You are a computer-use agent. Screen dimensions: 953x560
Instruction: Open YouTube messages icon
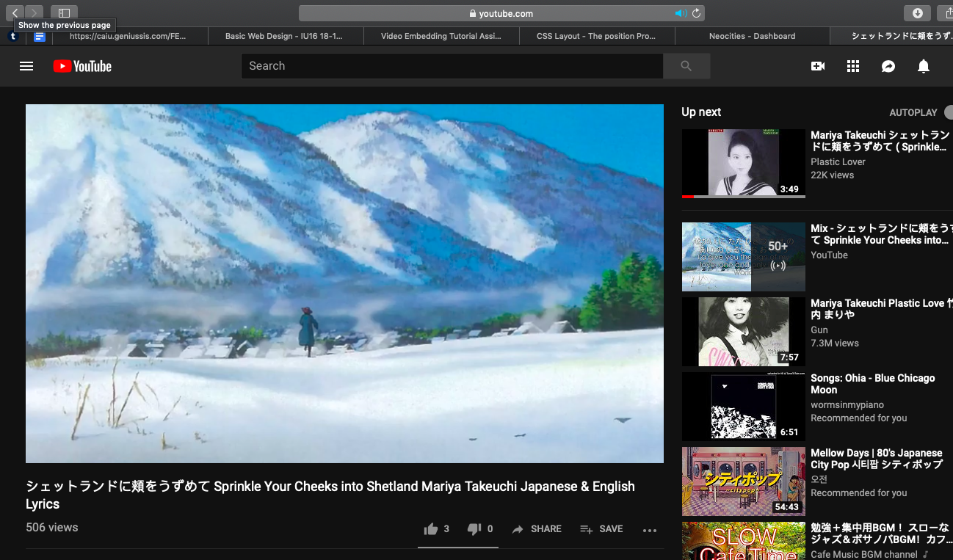(888, 66)
